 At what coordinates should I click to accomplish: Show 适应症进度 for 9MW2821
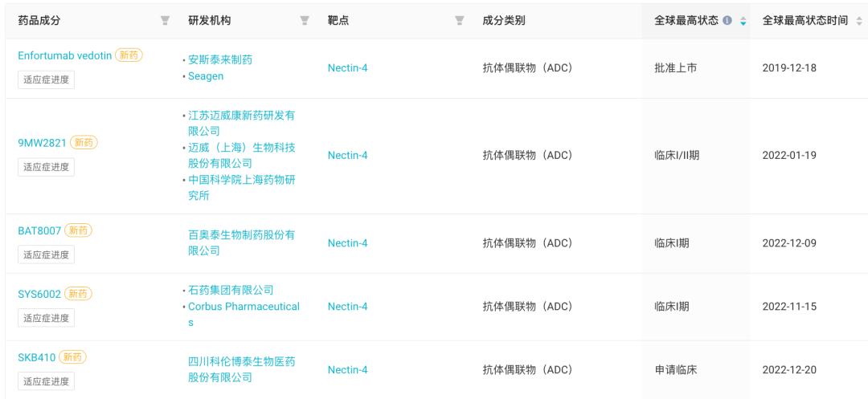(46, 167)
